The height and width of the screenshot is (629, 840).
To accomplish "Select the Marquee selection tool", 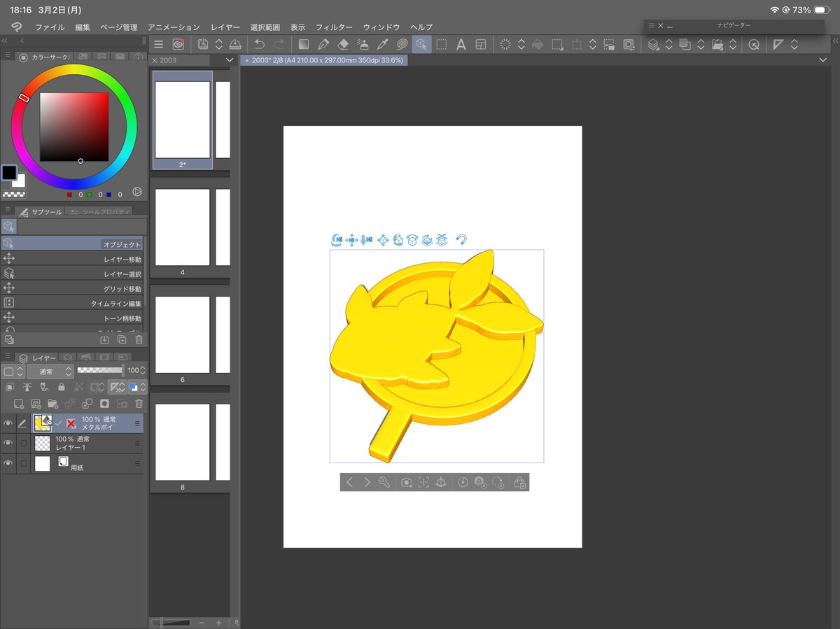I will 442,43.
